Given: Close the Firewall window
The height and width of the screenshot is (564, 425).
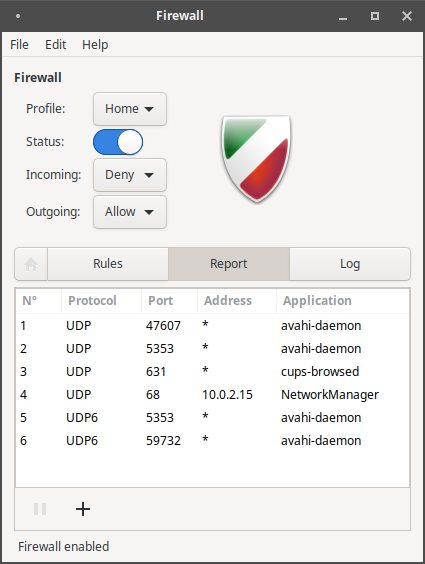Looking at the screenshot, I should point(407,16).
